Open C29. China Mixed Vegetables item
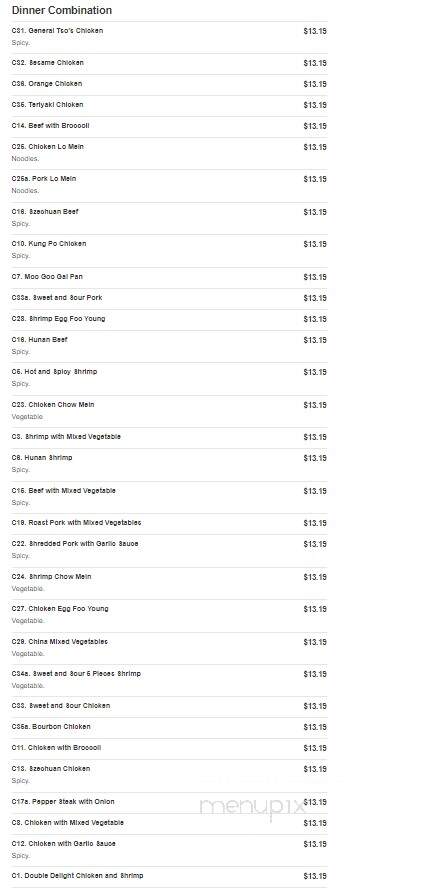The image size is (432, 889). (x=170, y=648)
